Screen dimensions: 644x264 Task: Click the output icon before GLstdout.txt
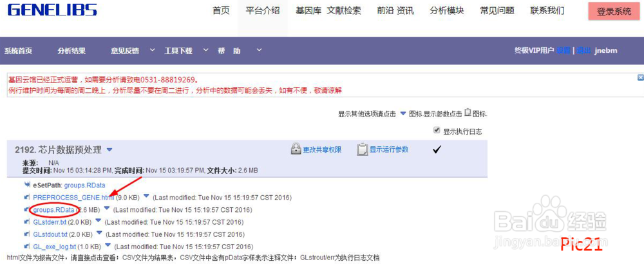tap(28, 234)
